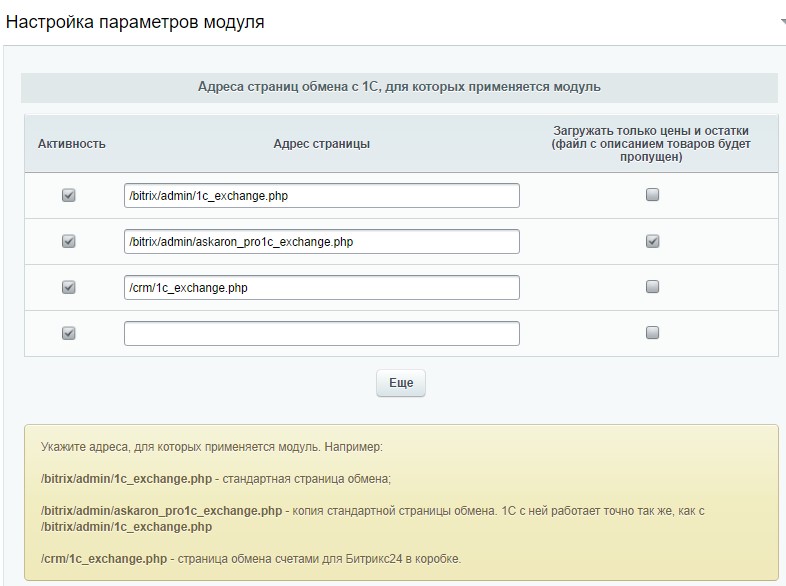Viewport: 786px width, 586px height.
Task: Disable Активность for the askaron_pro1c_exchange.php row
Action: pyautogui.click(x=69, y=241)
